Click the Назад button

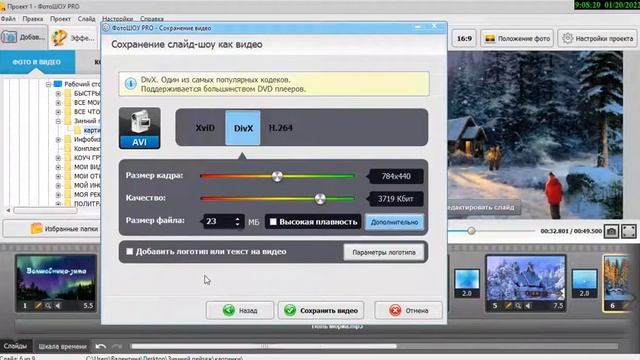click(x=240, y=311)
